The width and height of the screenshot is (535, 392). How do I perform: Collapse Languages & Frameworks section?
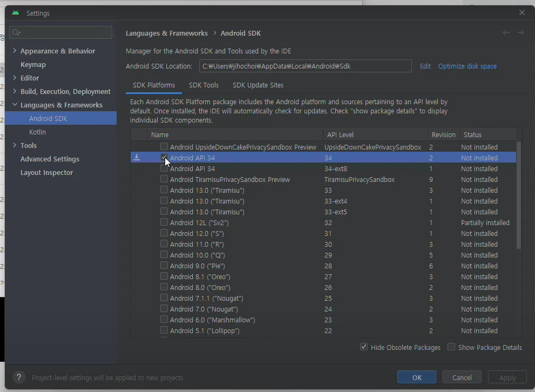coord(15,105)
